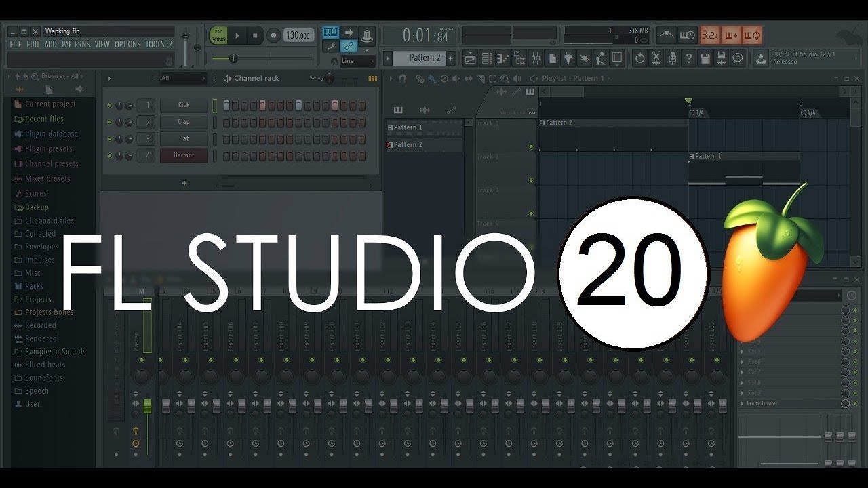Click the plus button beside Pattern 2

(451, 58)
